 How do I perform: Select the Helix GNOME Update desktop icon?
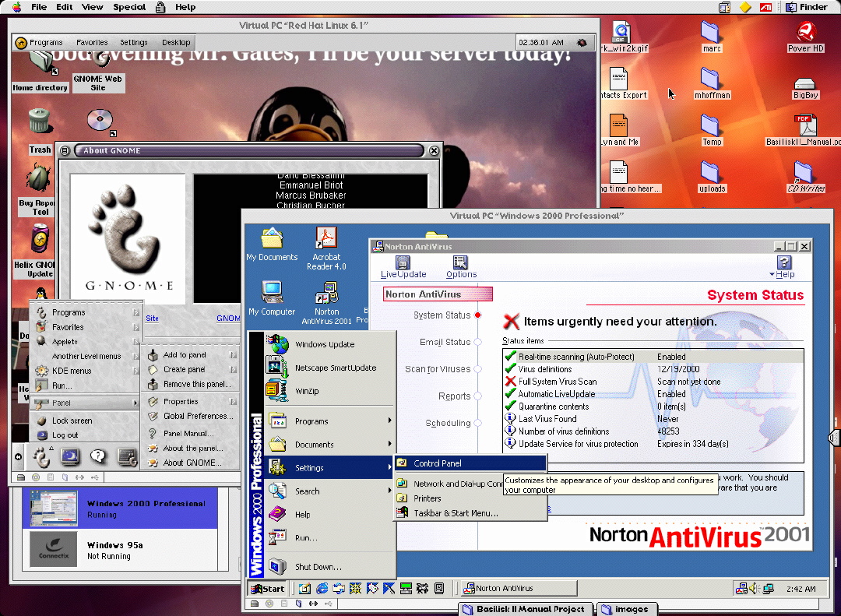pyautogui.click(x=35, y=251)
